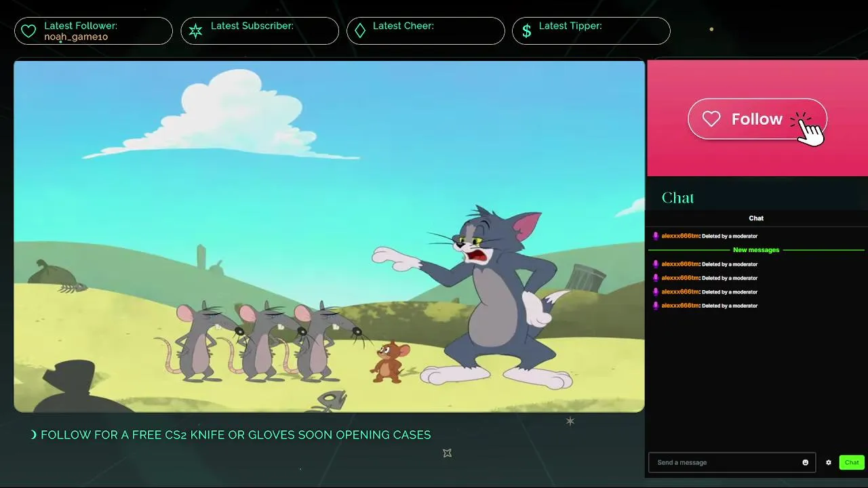Click the Latest Cheer label

click(x=403, y=26)
